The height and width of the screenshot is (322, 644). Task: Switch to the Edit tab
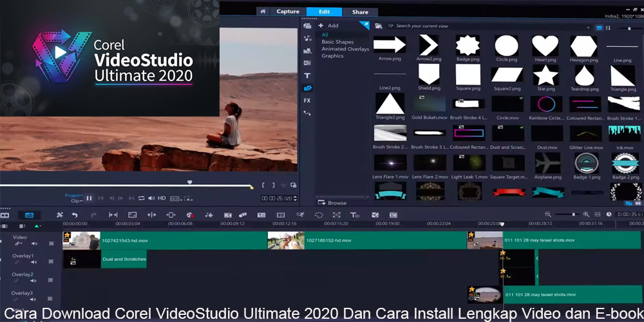(x=324, y=12)
